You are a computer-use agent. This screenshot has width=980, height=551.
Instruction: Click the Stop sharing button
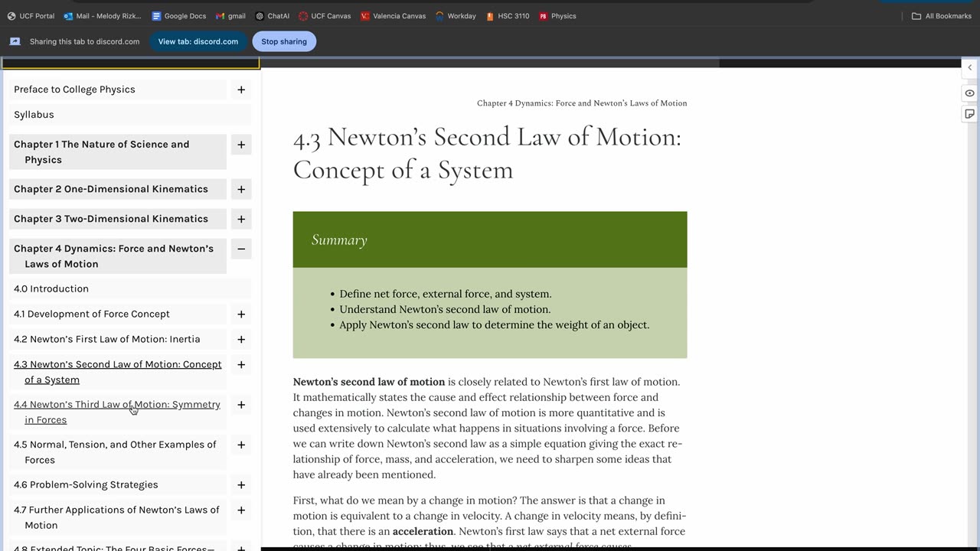coord(284,41)
